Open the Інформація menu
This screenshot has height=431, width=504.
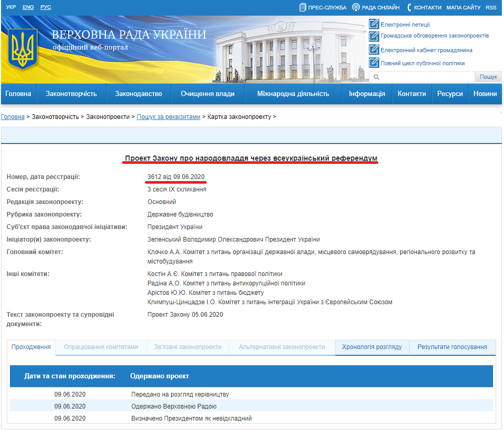pyautogui.click(x=367, y=94)
